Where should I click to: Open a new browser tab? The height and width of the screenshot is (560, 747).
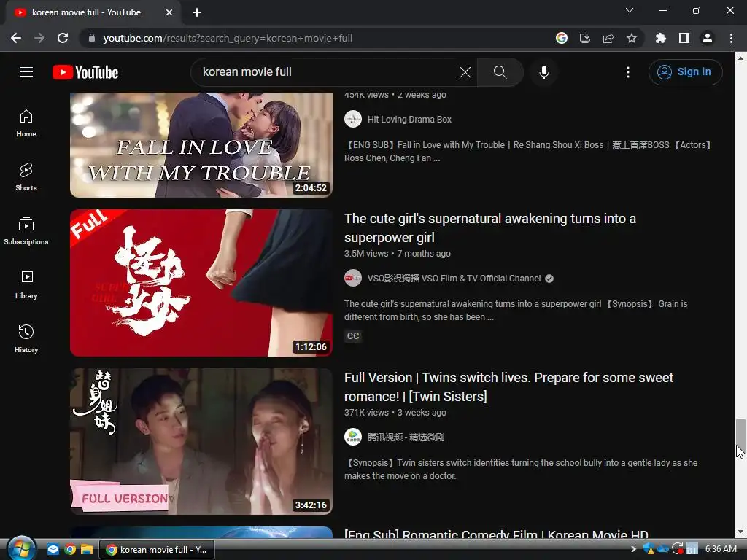tap(197, 12)
